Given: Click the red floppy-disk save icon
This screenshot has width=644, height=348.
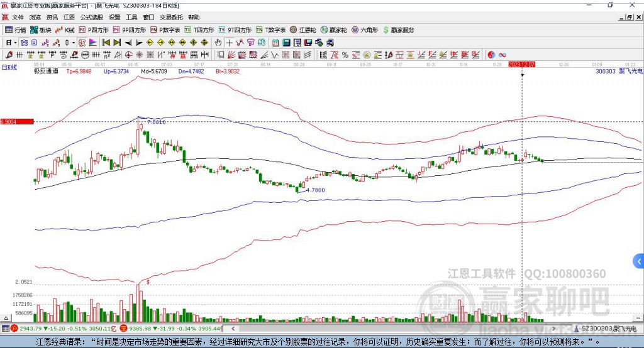Looking at the screenshot, I should tap(308, 43).
